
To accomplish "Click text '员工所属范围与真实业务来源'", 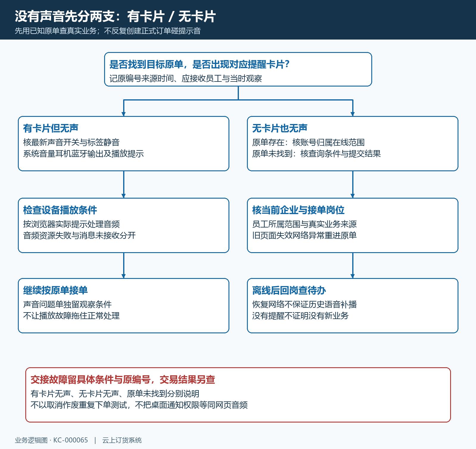I will click(304, 224).
